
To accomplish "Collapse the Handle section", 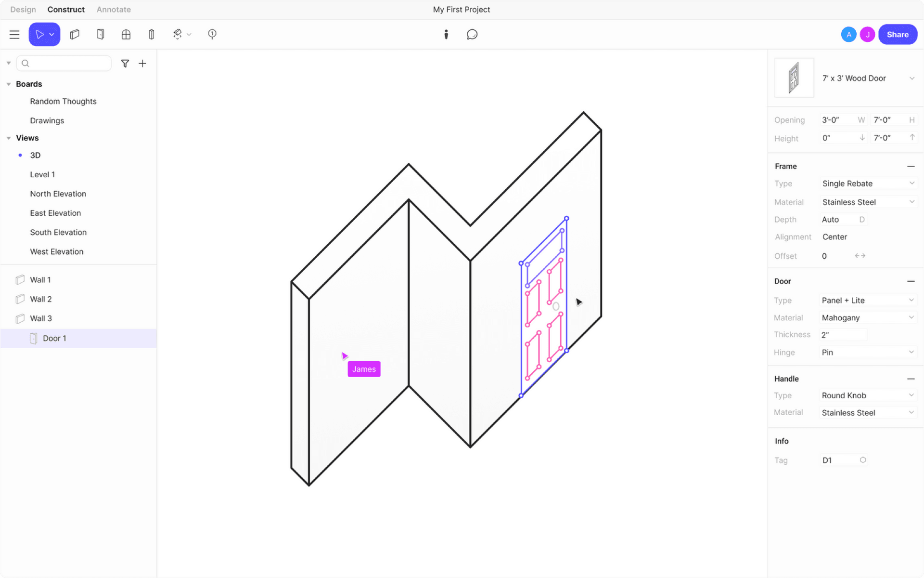I will click(911, 379).
